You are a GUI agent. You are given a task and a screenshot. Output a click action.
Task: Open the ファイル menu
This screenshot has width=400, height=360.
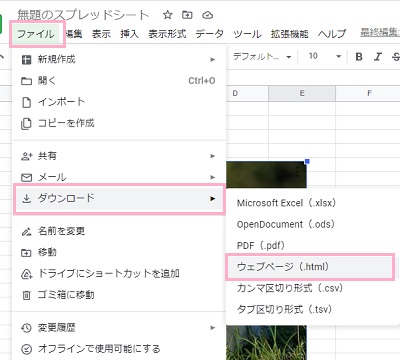point(36,34)
